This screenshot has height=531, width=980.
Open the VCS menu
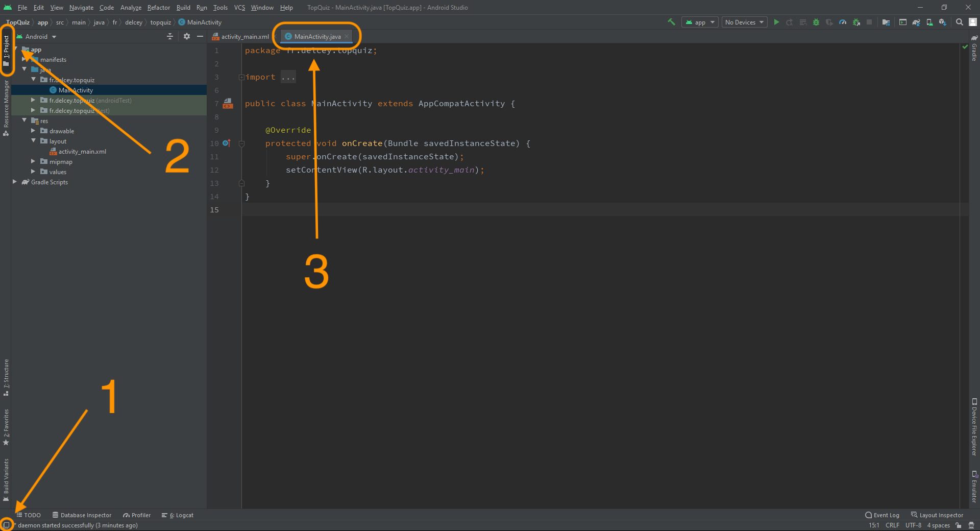tap(239, 7)
